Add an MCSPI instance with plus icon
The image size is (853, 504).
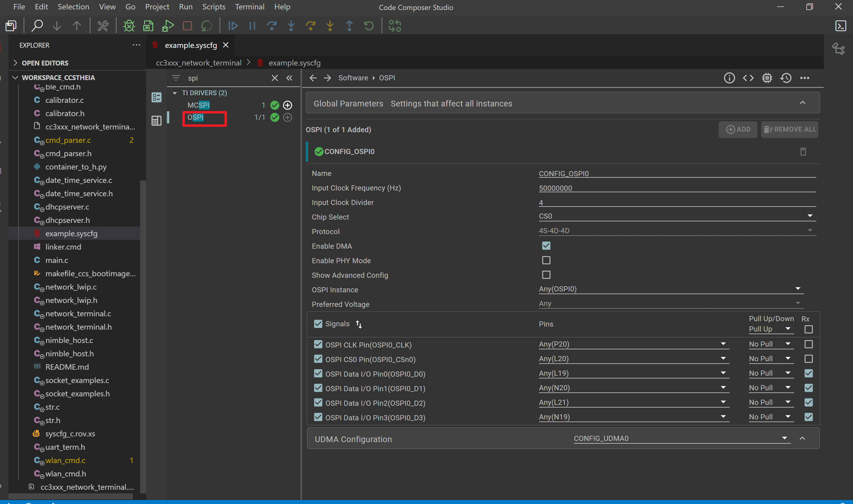[x=287, y=105]
